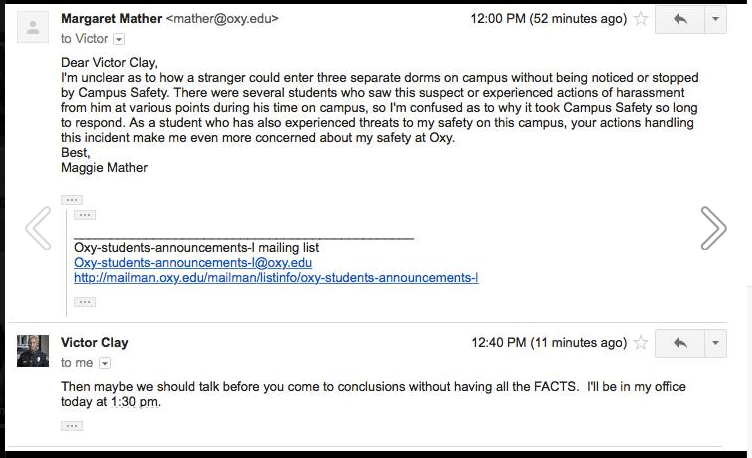This screenshot has height=458, width=752.
Task: Expand trimmed content below mailman link
Action: point(85,301)
